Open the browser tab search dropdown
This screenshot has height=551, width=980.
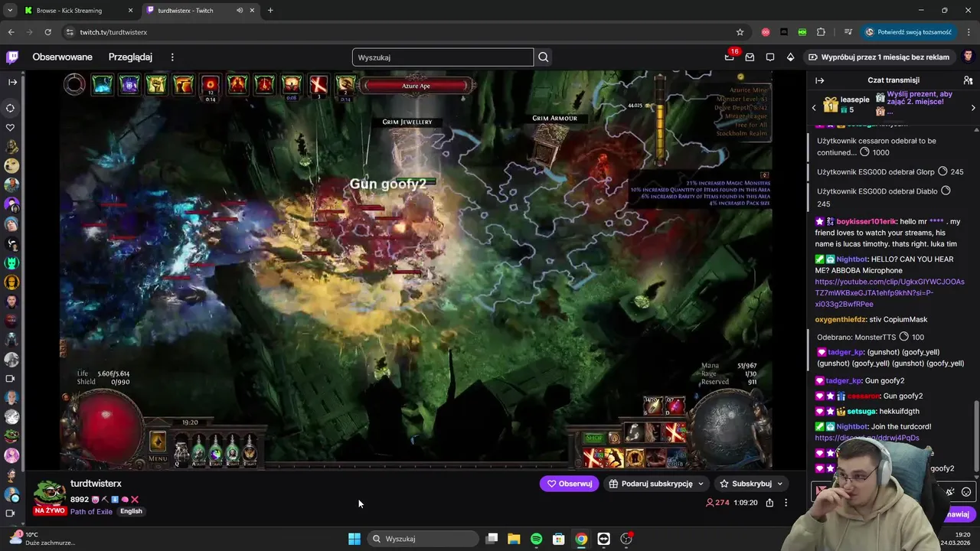pos(9,11)
